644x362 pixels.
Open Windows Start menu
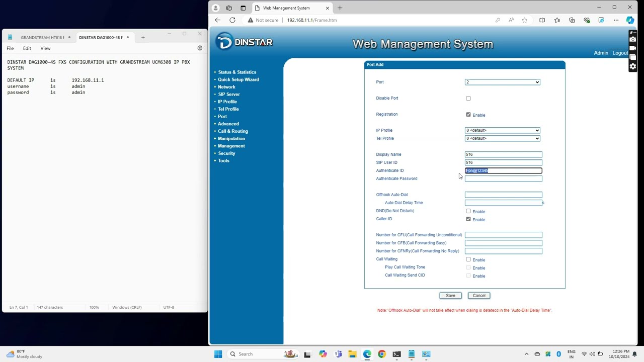coord(218,354)
